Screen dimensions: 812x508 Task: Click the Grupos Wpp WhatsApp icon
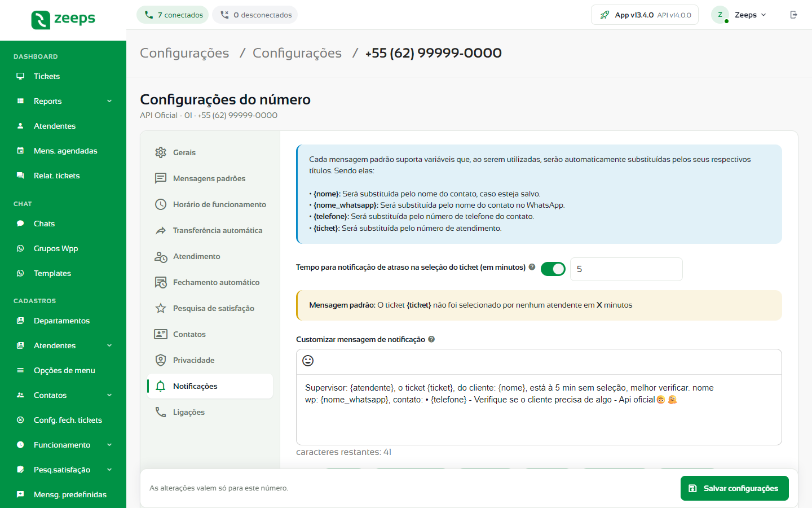(x=20, y=248)
